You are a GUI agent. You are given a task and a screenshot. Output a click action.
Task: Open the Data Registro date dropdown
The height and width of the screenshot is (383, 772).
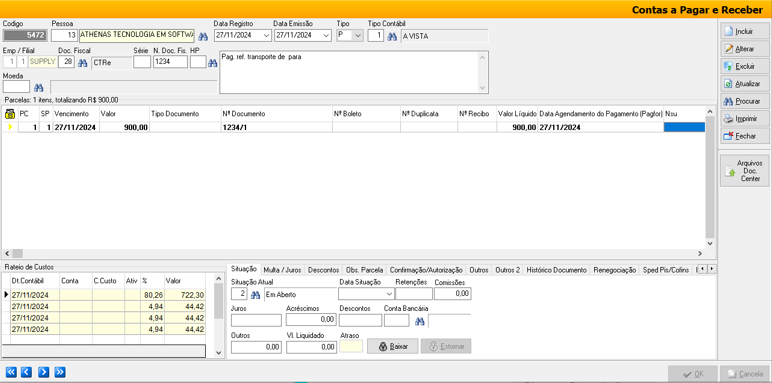266,35
